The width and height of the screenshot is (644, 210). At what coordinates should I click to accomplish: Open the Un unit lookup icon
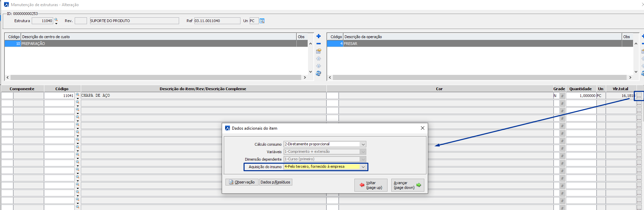click(262, 21)
